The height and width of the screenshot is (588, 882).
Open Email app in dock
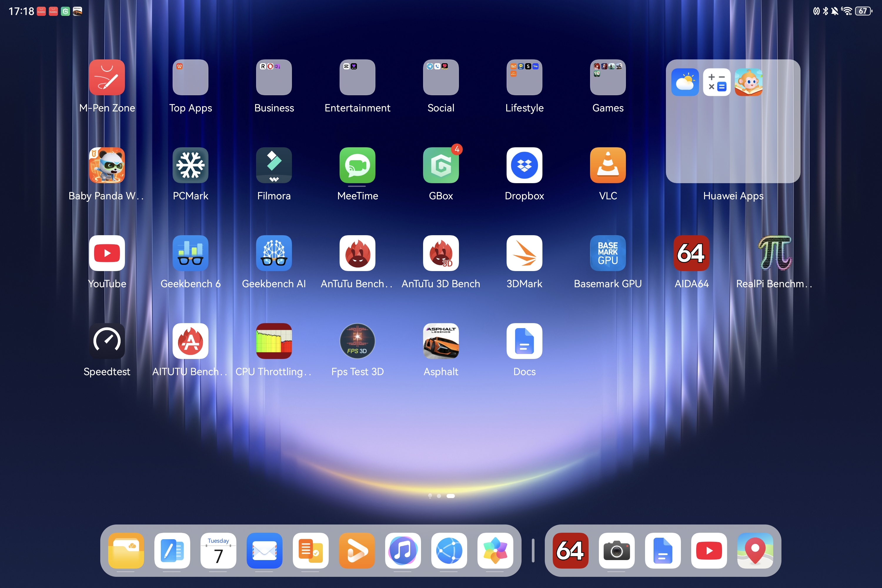tap(264, 550)
